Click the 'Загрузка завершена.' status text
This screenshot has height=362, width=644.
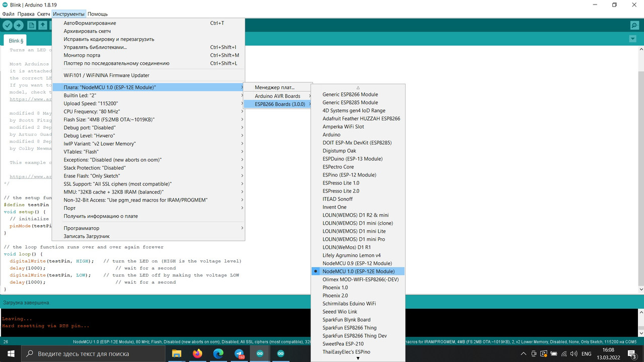click(x=26, y=303)
